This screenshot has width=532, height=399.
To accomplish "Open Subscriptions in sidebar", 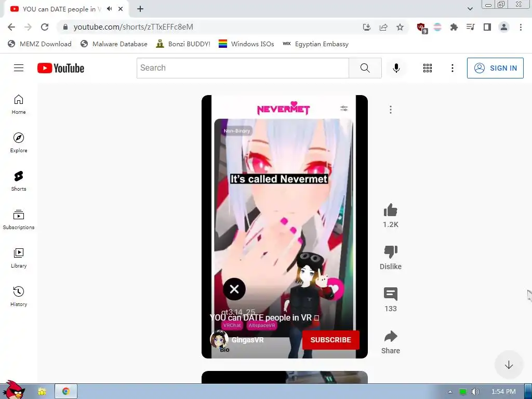I will (19, 220).
